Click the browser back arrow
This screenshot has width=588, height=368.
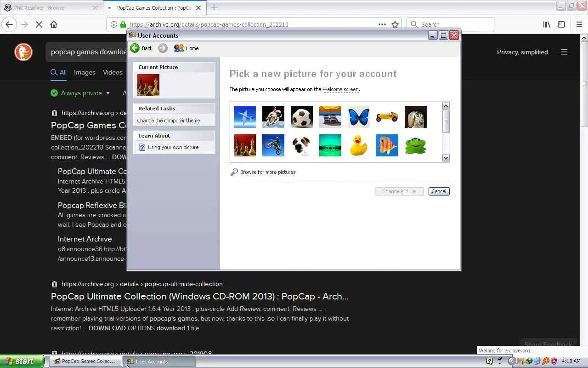(x=9, y=24)
